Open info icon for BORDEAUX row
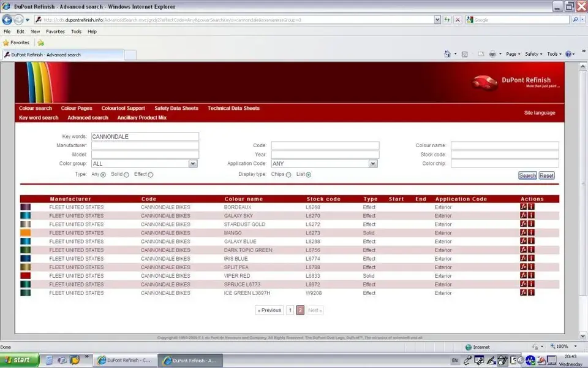Image resolution: width=588 pixels, height=368 pixels. pos(531,207)
